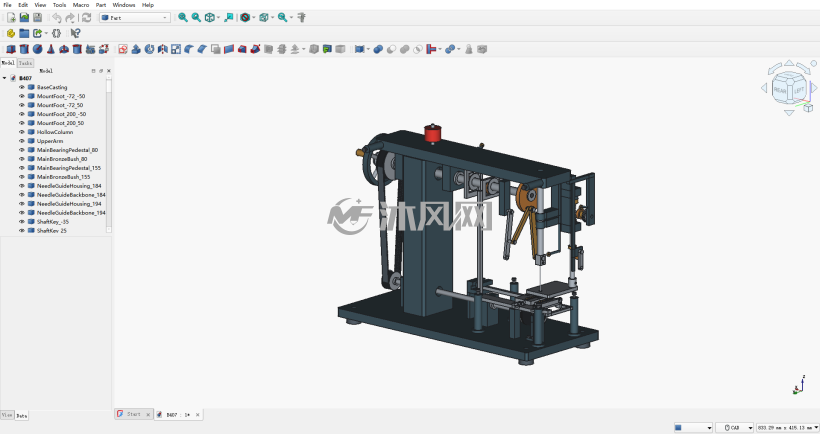Select the Extrude tool
820x434 pixels.
tap(136, 49)
